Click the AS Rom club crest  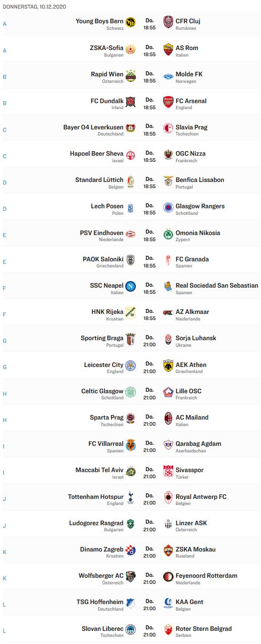[168, 49]
